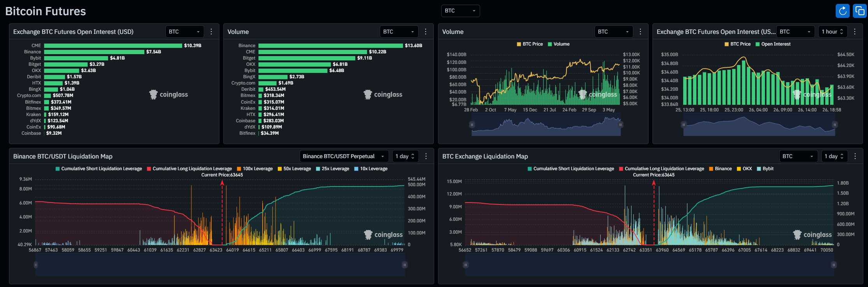This screenshot has width=868, height=287.
Task: Open the top BTC coin selector dropdown
Action: 460,11
